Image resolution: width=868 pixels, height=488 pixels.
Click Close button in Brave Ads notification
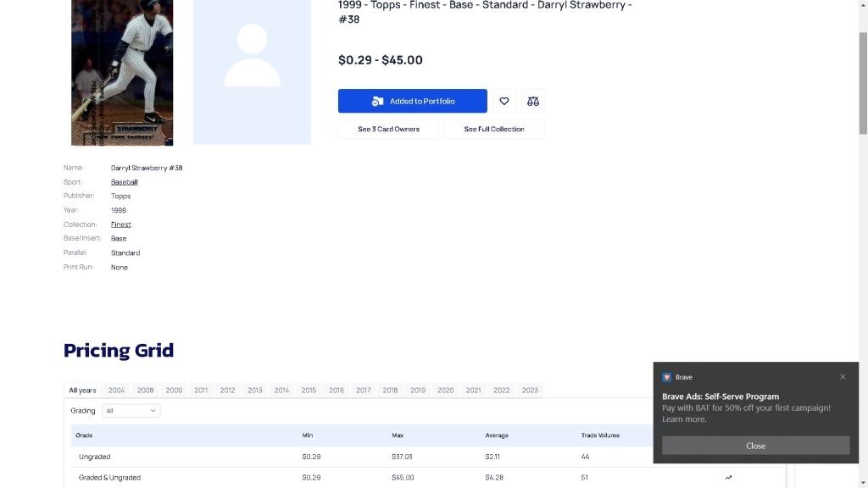tap(755, 446)
